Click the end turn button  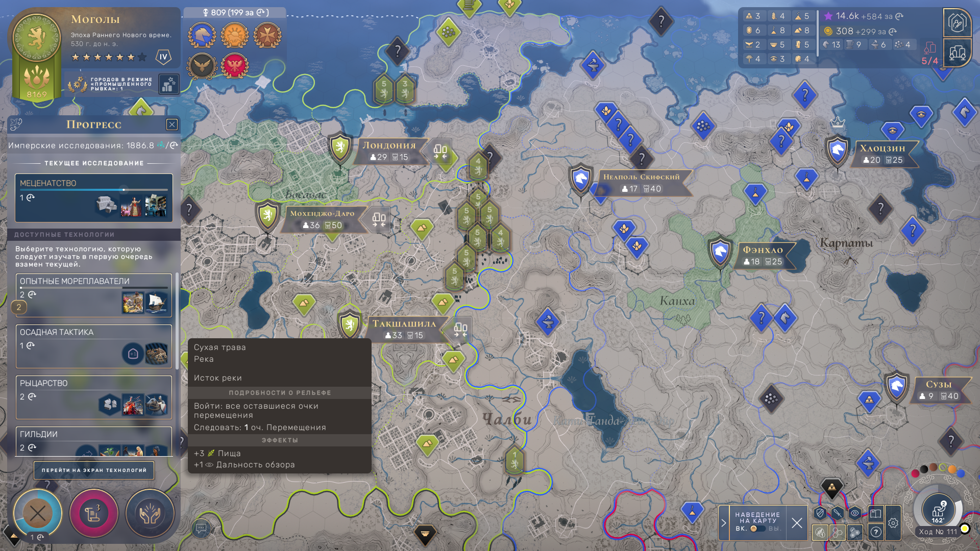click(x=938, y=509)
